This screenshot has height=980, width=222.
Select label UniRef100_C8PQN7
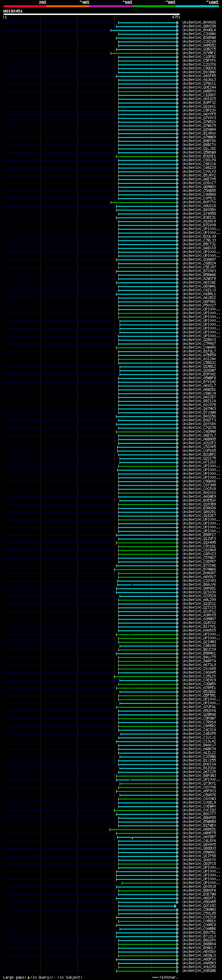(x=199, y=718)
